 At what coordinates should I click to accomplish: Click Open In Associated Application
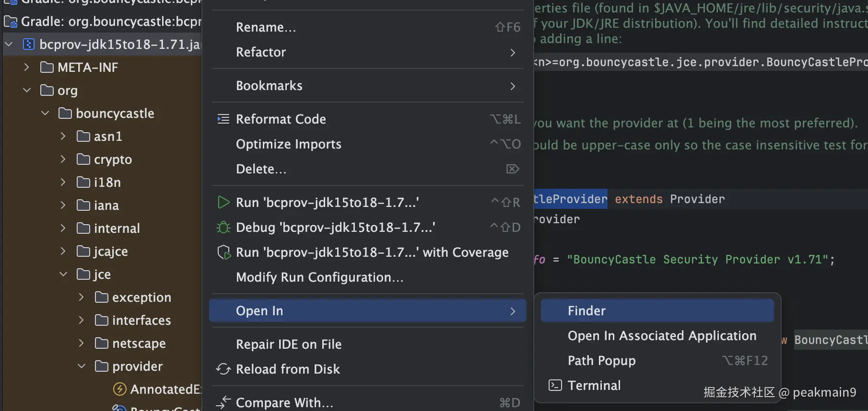pyautogui.click(x=662, y=336)
